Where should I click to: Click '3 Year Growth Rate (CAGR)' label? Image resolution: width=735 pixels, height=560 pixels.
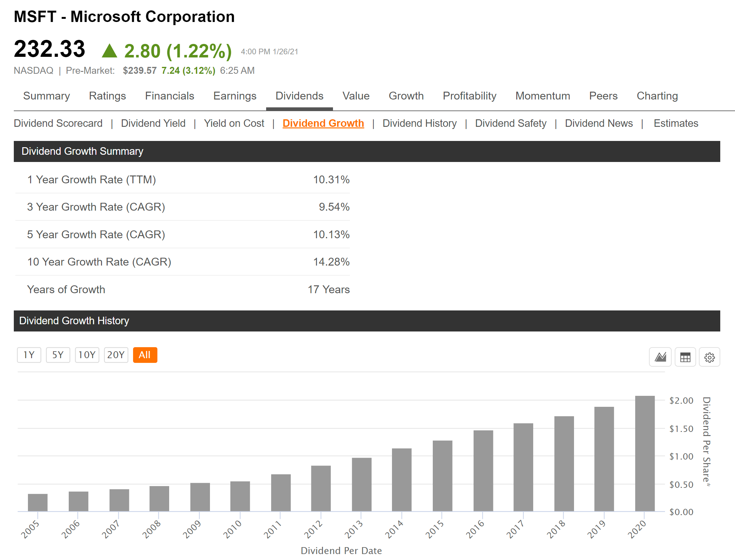[96, 207]
